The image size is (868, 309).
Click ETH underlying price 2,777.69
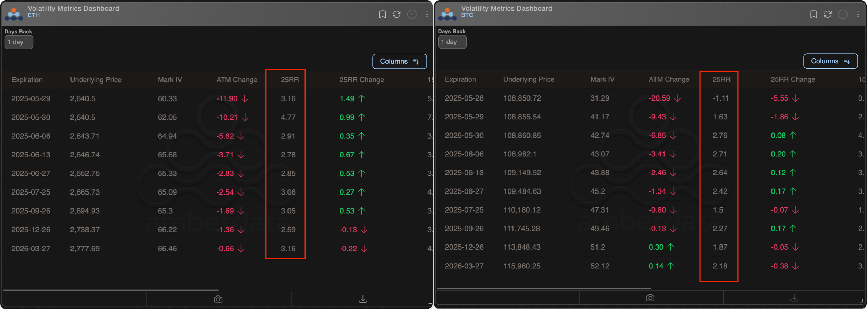tap(85, 249)
